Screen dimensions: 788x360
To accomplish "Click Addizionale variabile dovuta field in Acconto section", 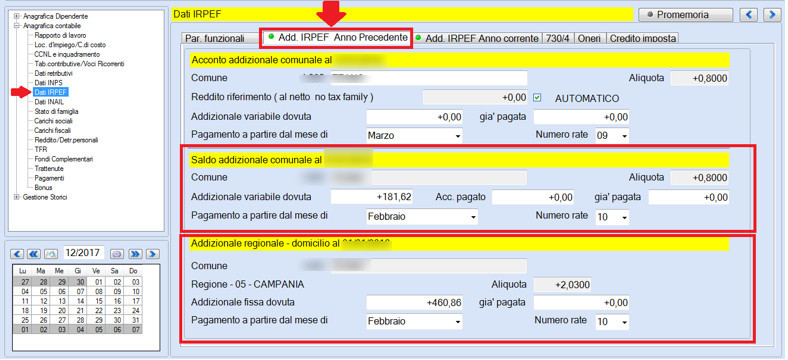I will [x=415, y=117].
